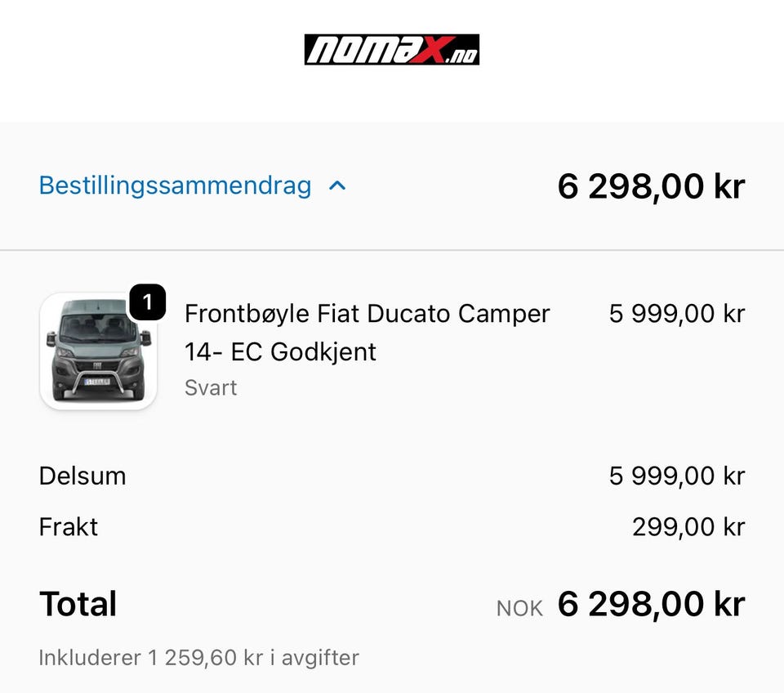Click the "14- EC Godkjent" title line

point(280,352)
